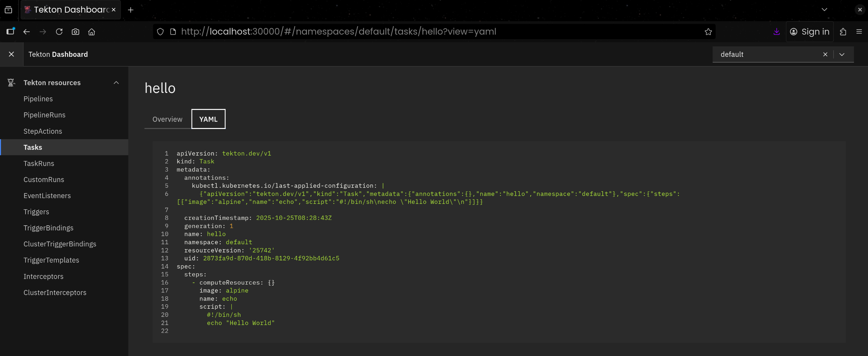This screenshot has width=868, height=356.
Task: Click the Tekton Dashboard header title
Action: (58, 54)
